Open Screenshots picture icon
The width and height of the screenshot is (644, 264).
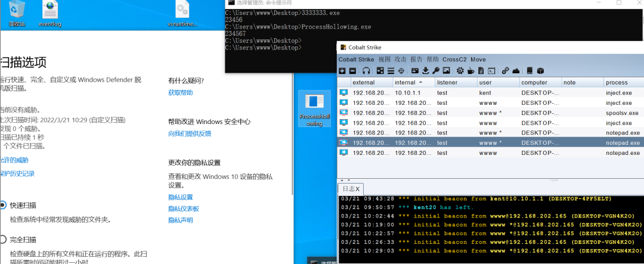(447, 71)
